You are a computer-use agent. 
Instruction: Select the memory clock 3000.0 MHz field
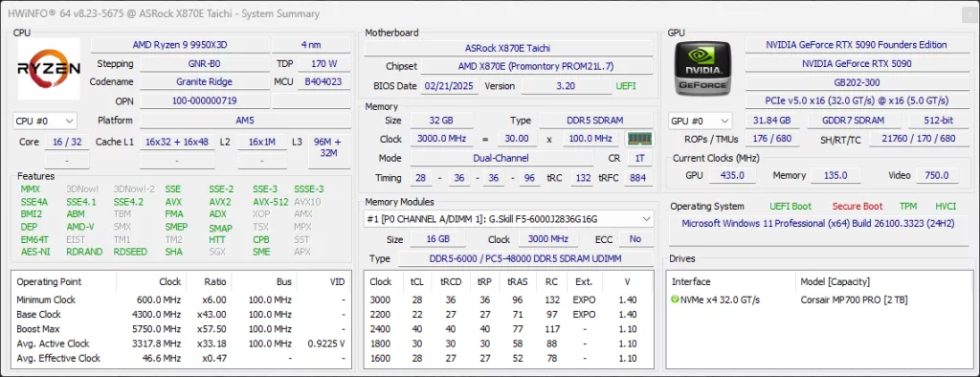click(x=441, y=139)
